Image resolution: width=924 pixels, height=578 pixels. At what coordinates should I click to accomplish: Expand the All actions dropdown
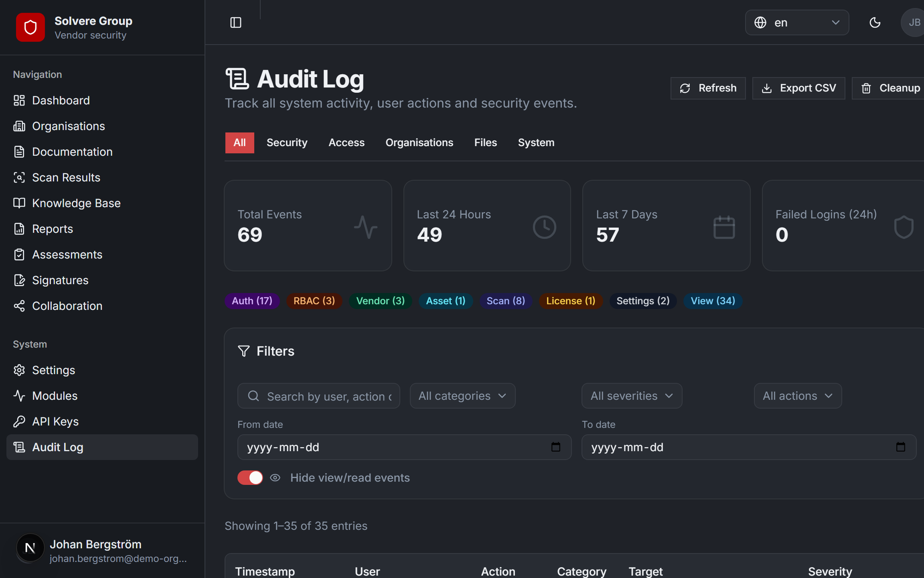tap(798, 396)
